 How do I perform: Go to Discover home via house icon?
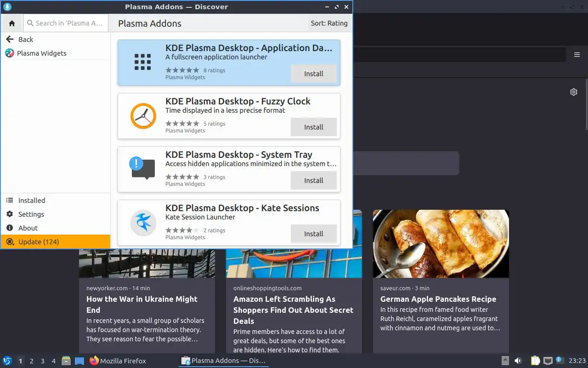pos(12,23)
